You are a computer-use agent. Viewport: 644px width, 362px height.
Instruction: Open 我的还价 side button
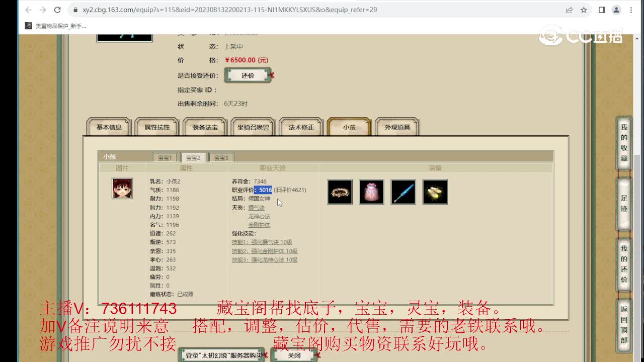tap(624, 265)
